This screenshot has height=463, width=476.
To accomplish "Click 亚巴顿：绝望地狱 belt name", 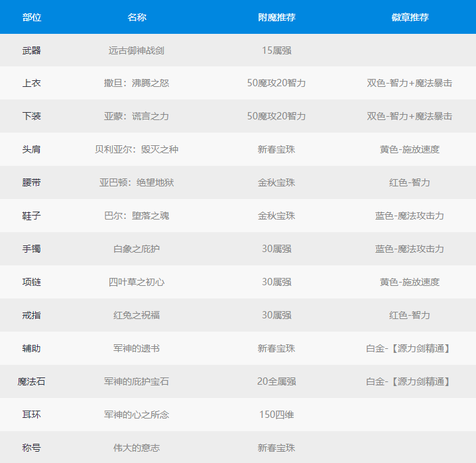I will coord(137,183).
